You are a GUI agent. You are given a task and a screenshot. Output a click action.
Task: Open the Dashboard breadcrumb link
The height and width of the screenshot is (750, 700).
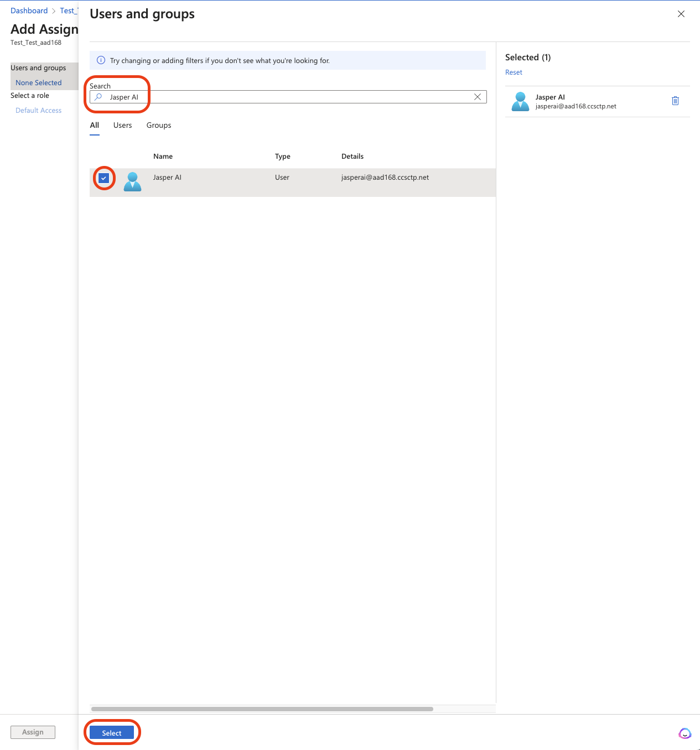[29, 11]
